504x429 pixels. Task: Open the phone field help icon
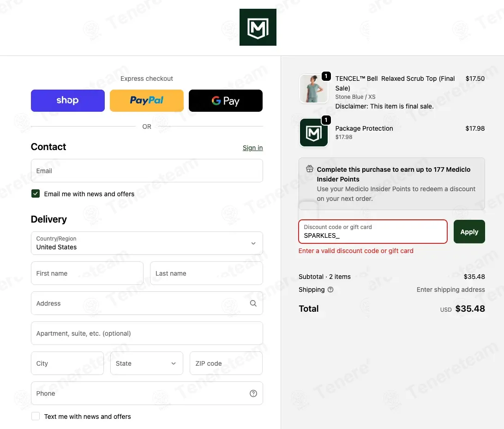[253, 393]
